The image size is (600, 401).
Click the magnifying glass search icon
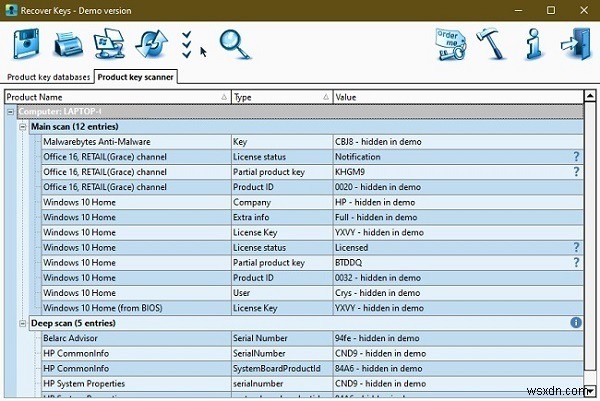click(x=235, y=45)
